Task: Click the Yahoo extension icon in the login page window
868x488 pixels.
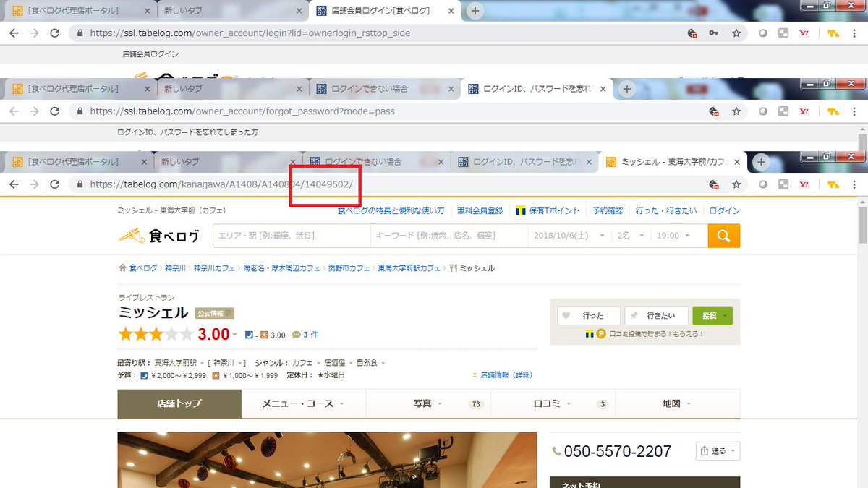Action: point(804,33)
